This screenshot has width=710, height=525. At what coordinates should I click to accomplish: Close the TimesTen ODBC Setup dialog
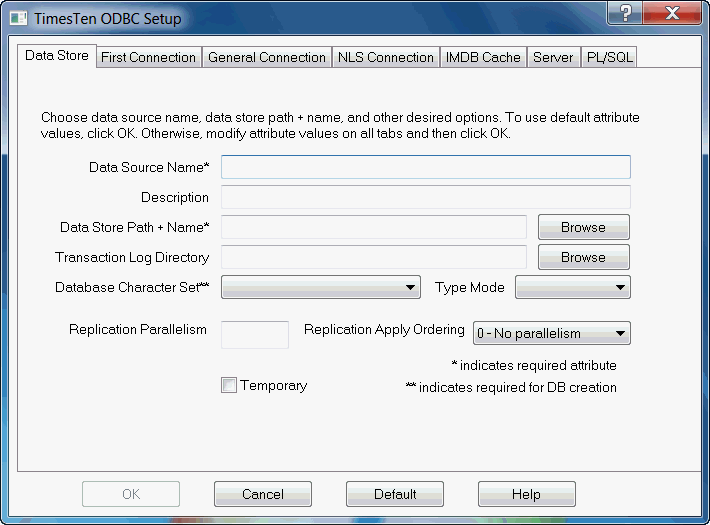pos(670,13)
